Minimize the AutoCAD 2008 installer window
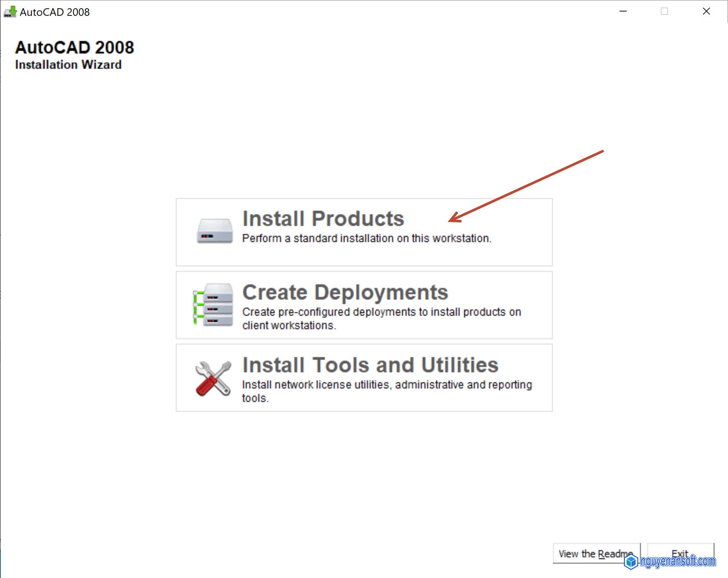Viewport: 728px width, 578px height. [x=623, y=11]
